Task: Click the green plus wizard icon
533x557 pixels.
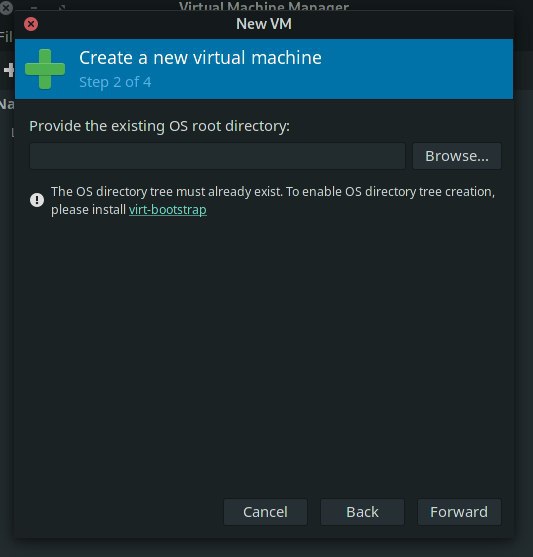Action: (45, 69)
